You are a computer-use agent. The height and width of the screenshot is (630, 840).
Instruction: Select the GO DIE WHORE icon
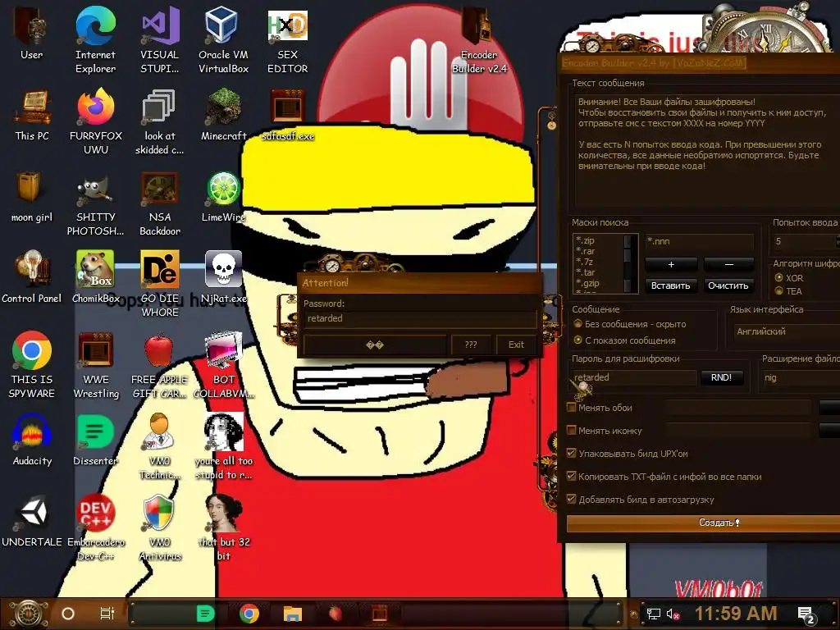pyautogui.click(x=160, y=283)
